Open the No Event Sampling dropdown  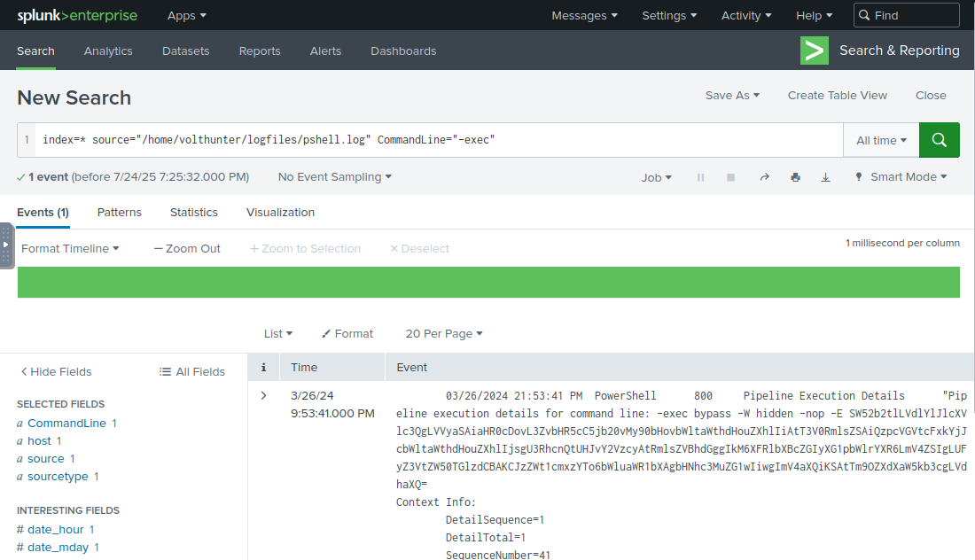click(334, 176)
